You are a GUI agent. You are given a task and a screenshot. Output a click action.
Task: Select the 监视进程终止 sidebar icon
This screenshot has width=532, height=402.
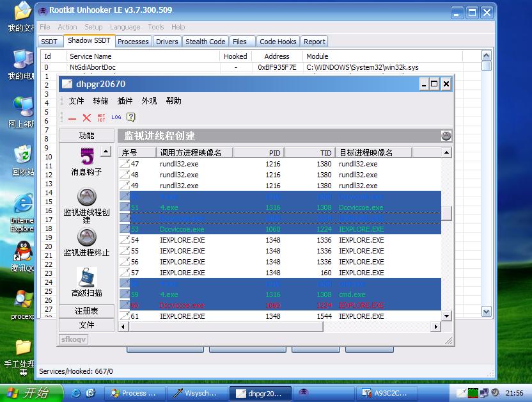[x=86, y=237]
